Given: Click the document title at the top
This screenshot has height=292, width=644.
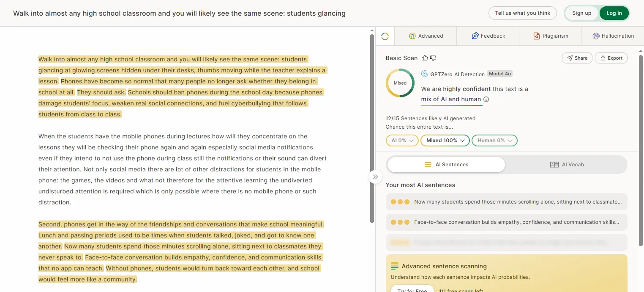Looking at the screenshot, I should pos(179,13).
